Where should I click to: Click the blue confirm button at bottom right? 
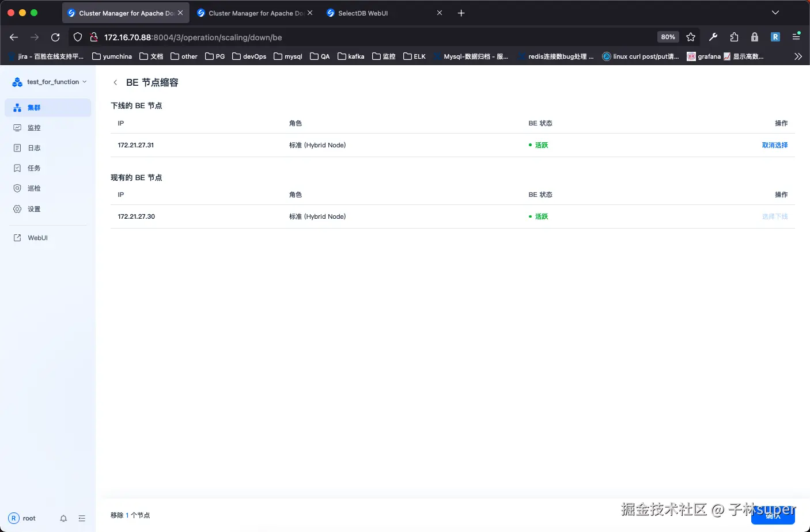[773, 515]
